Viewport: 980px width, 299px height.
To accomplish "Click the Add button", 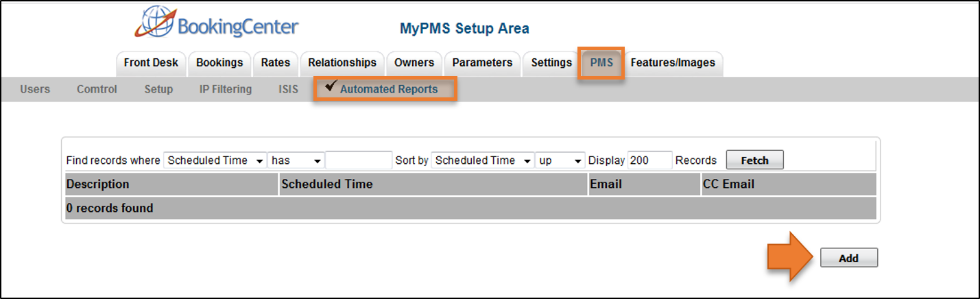I will coord(849,259).
